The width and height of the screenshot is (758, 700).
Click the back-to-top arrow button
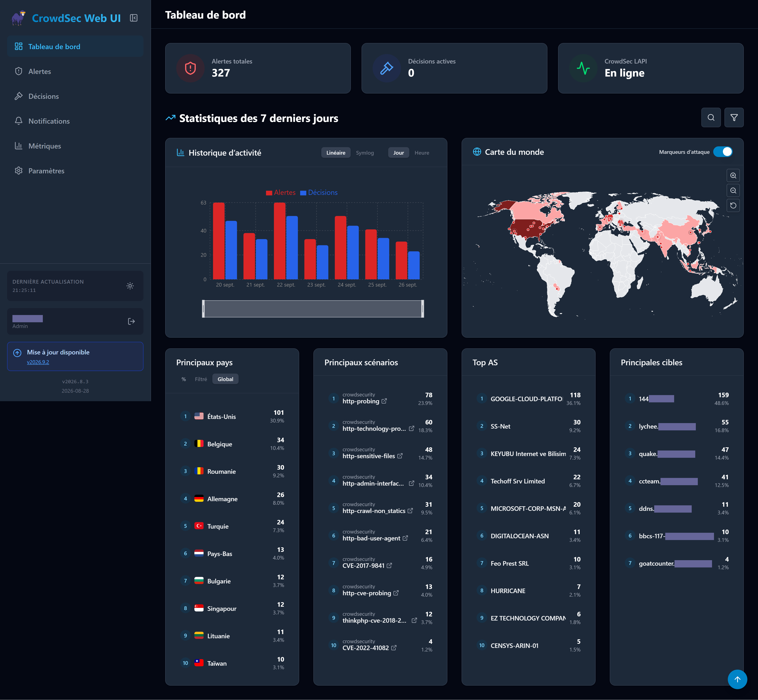[737, 679]
